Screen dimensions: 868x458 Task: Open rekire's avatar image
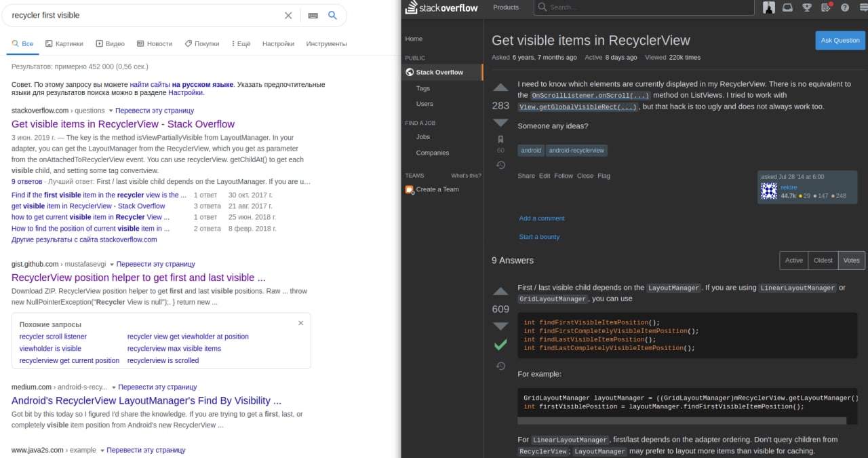click(769, 191)
